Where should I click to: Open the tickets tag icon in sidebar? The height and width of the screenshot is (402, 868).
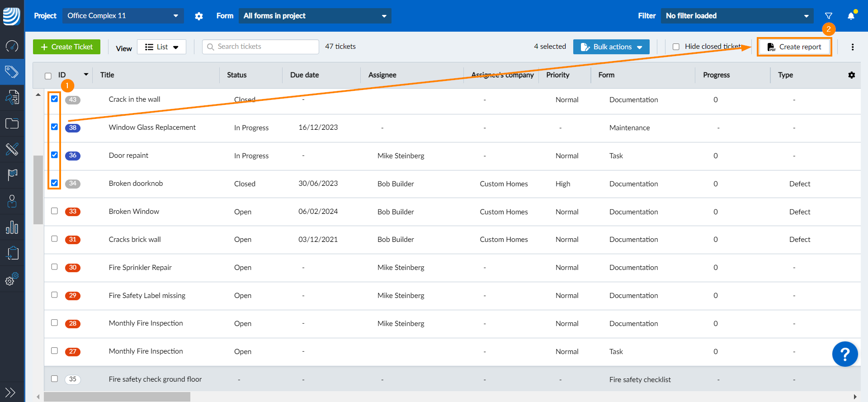12,71
